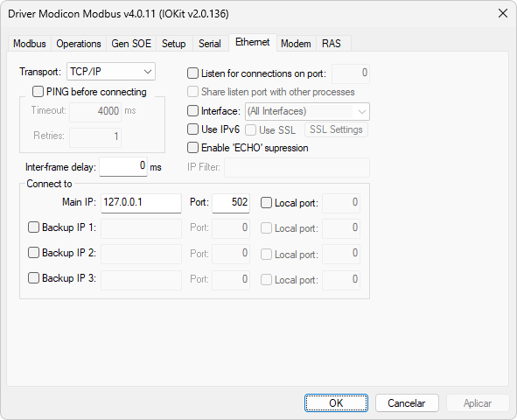This screenshot has width=517, height=420.
Task: Select the Serial tab
Action: click(x=209, y=44)
